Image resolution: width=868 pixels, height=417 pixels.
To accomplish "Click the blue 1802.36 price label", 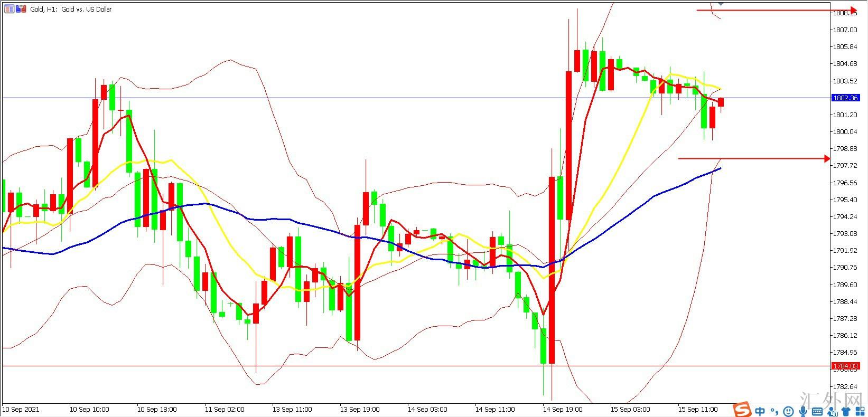I will [x=846, y=98].
